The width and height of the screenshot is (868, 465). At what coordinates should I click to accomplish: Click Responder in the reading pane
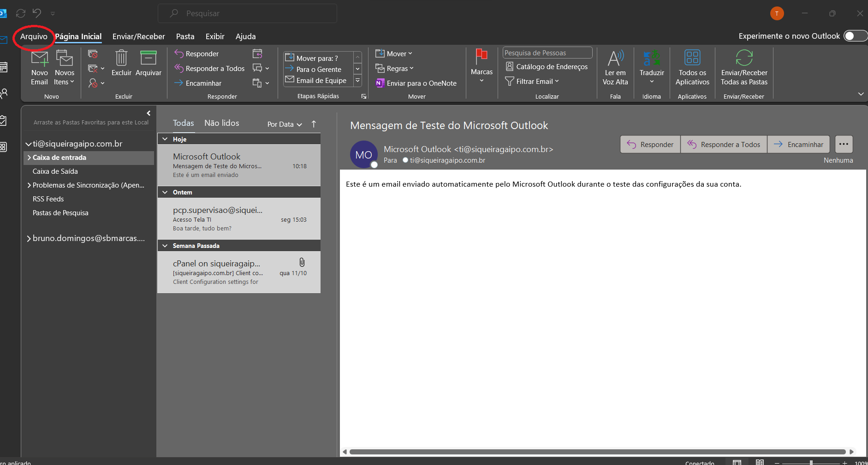click(x=650, y=144)
